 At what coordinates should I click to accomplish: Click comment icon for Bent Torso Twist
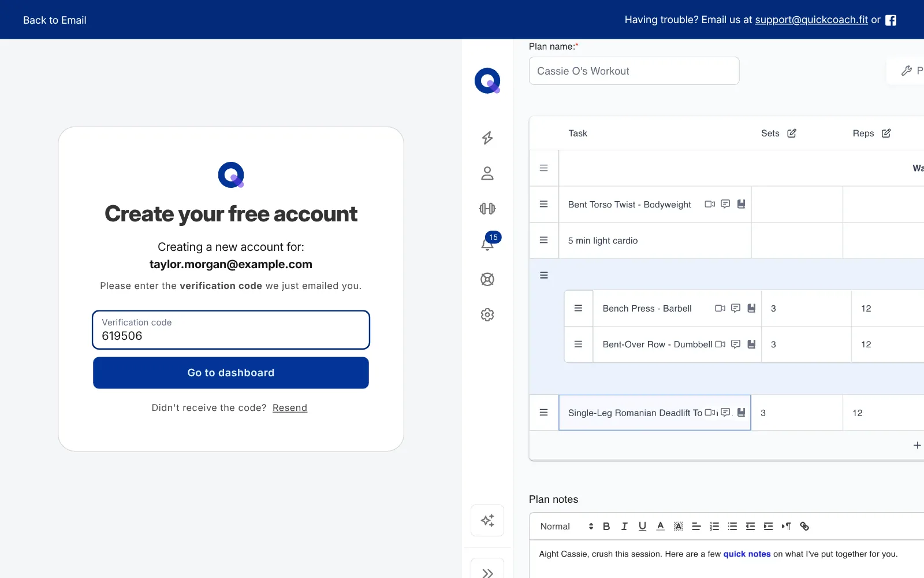(x=725, y=204)
